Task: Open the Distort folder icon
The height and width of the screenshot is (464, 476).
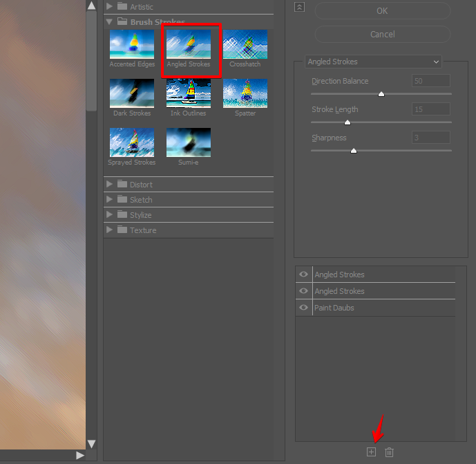Action: (x=122, y=184)
